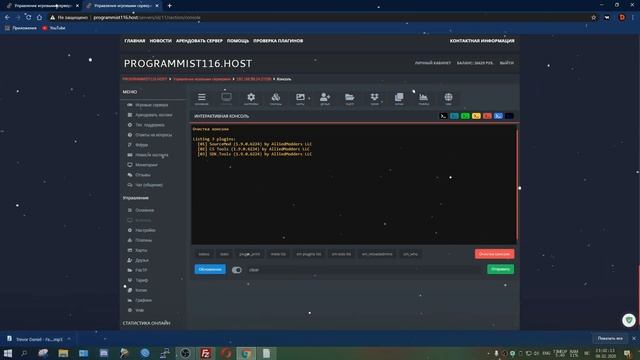Open ПРОВЕРКА ПЛАГИНОВ in top navigation
640x360 pixels.
pyautogui.click(x=278, y=41)
